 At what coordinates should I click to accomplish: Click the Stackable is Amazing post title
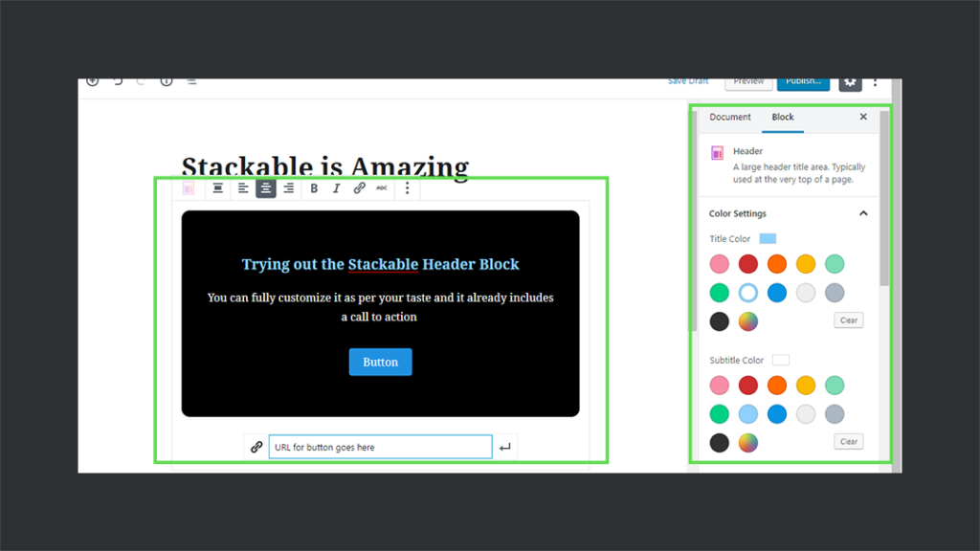(x=325, y=166)
